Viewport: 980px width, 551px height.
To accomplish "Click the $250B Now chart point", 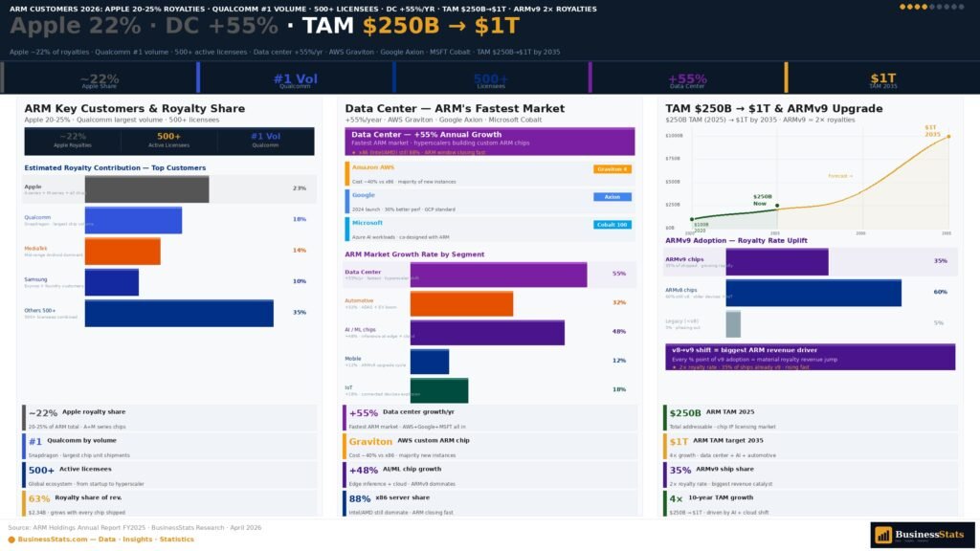I will 776,205.
